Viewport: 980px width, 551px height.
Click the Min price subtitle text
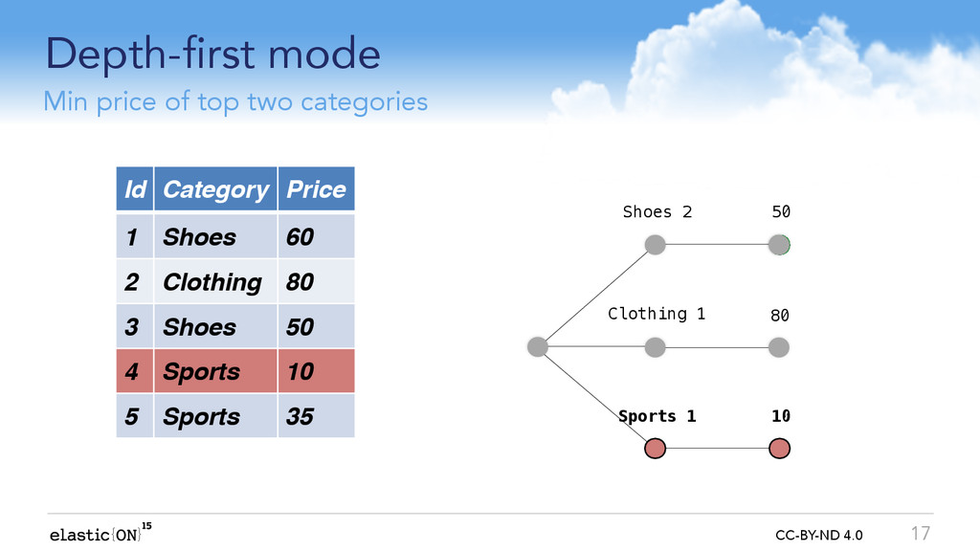pos(235,101)
